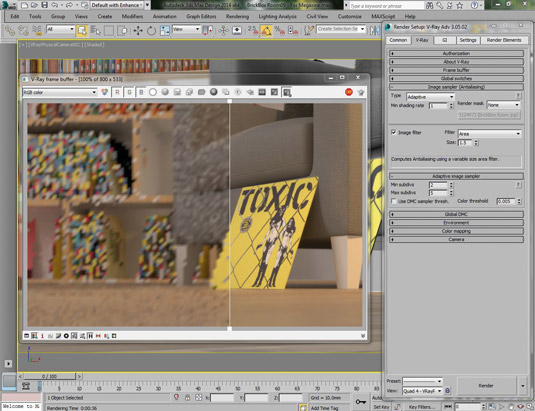Open the View Quad 4 dropdown

pyautogui.click(x=422, y=391)
